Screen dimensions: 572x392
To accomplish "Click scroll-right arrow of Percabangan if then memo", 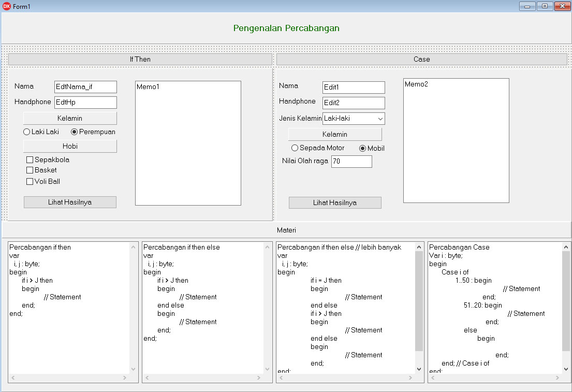I will 125,378.
